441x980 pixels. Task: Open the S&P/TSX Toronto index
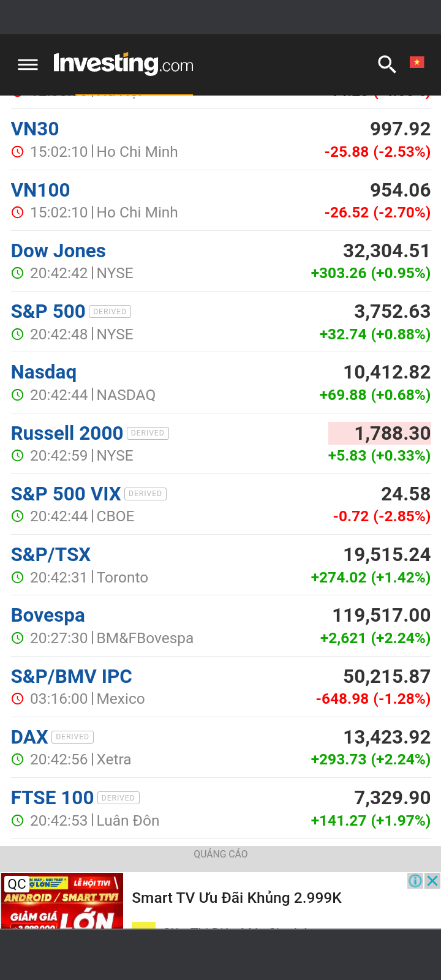51,554
